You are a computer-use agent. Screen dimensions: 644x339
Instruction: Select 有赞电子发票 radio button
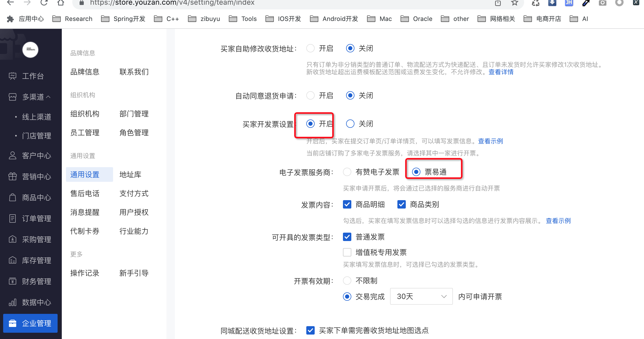[x=347, y=172]
